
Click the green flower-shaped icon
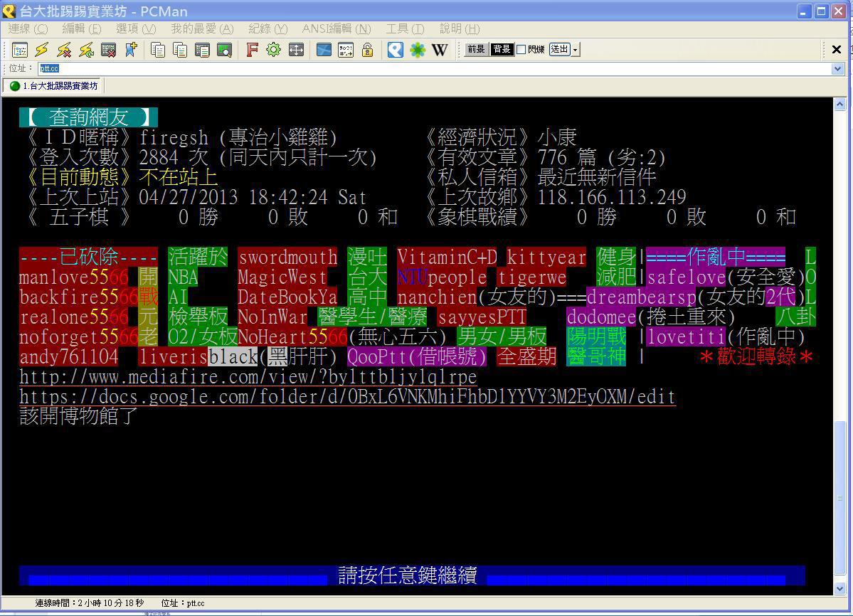point(418,50)
